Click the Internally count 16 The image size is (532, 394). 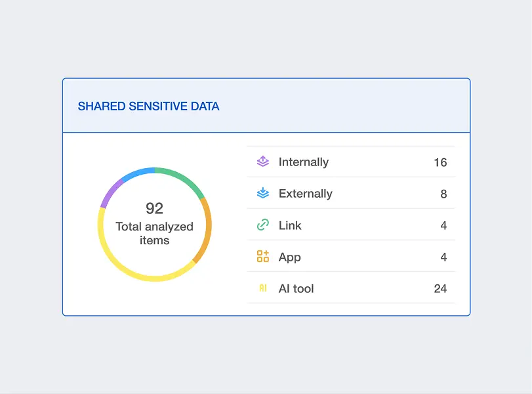[x=440, y=162]
